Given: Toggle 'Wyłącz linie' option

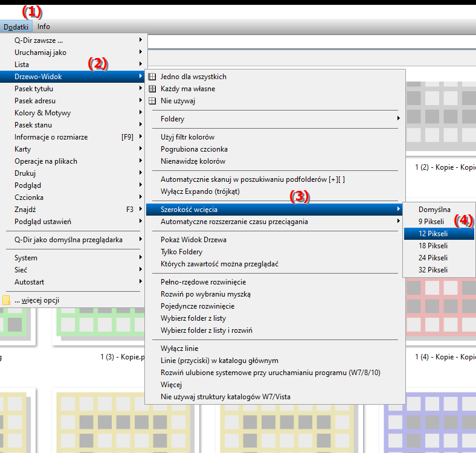Looking at the screenshot, I should tap(275, 349).
